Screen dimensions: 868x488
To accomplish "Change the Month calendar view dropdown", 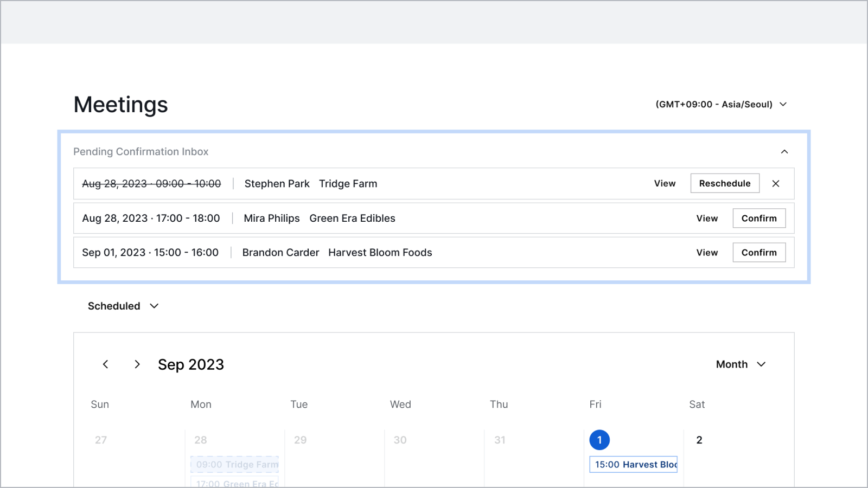I will [x=741, y=364].
